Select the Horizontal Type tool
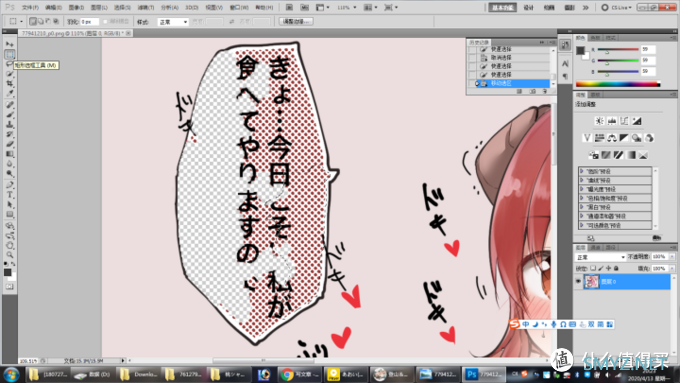680x383 pixels. click(10, 195)
